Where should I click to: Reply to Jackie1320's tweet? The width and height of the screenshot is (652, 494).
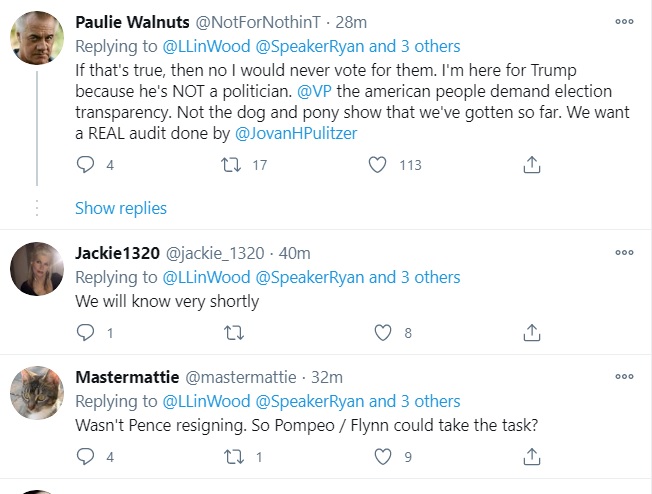85,333
